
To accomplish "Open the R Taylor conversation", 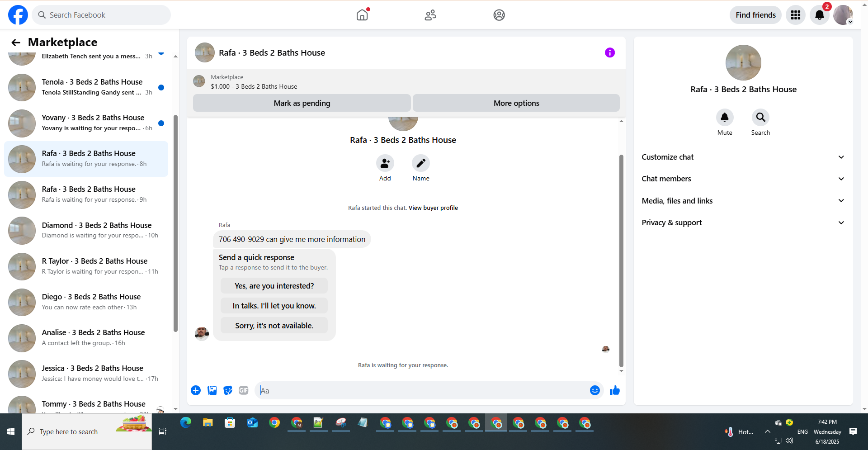I will click(x=86, y=266).
